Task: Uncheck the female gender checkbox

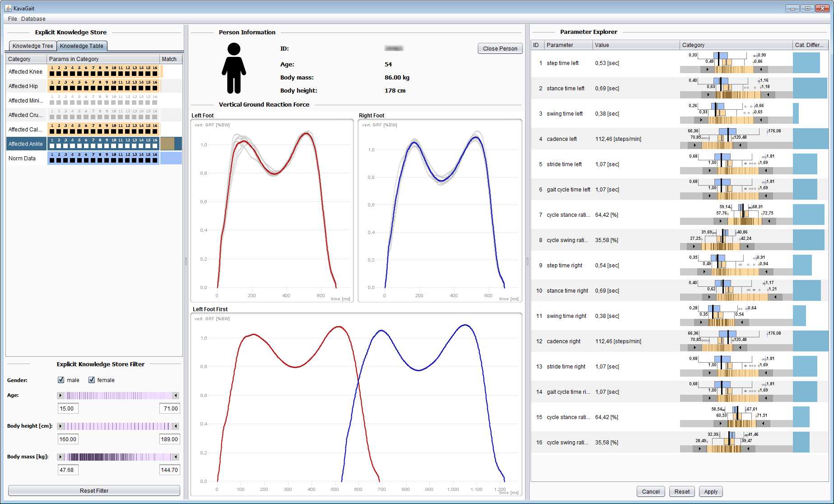Action: point(92,380)
